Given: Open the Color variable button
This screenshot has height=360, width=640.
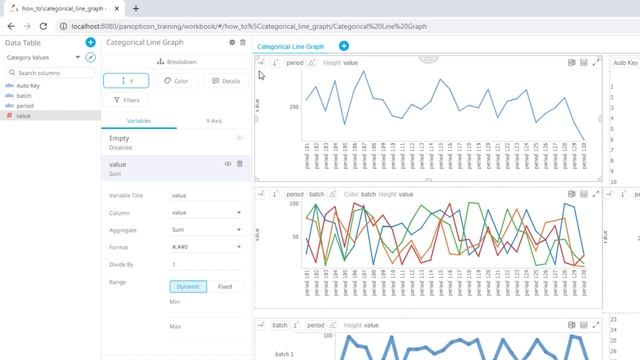Looking at the screenshot, I should [x=176, y=81].
